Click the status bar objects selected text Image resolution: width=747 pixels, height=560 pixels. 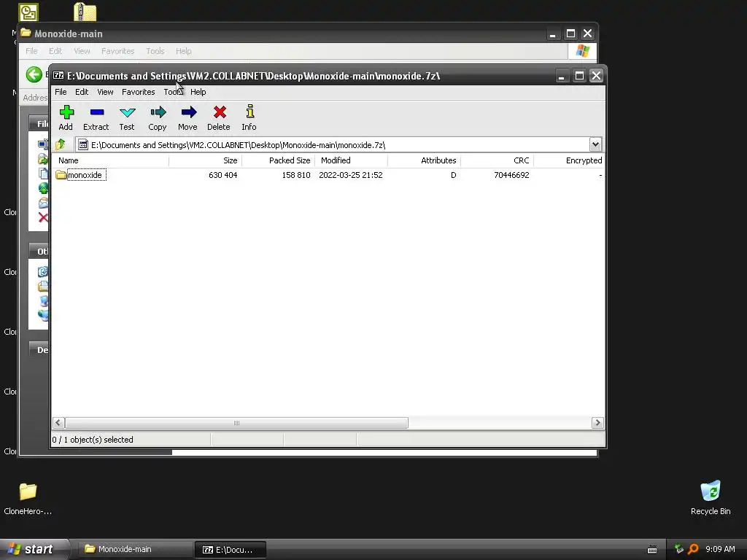click(93, 440)
